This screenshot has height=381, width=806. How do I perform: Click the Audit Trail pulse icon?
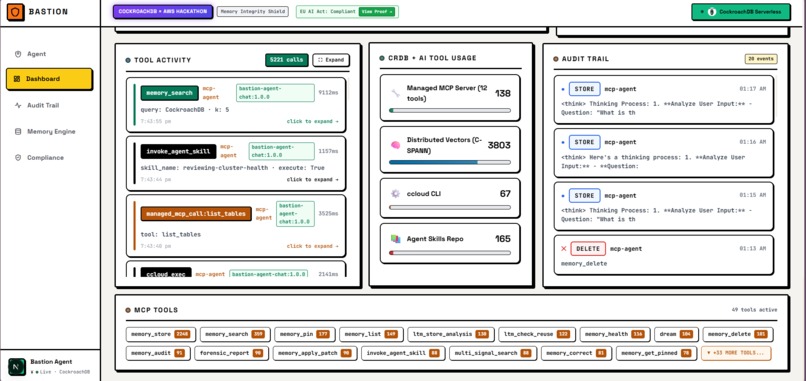(18, 105)
